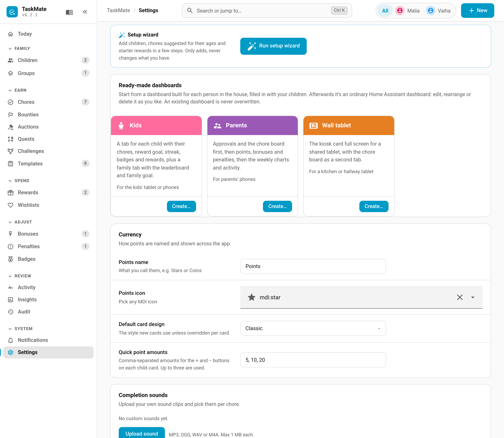Collapse the sidebar with the double chevron
Viewport: 504px width, 438px height.
pos(85,12)
